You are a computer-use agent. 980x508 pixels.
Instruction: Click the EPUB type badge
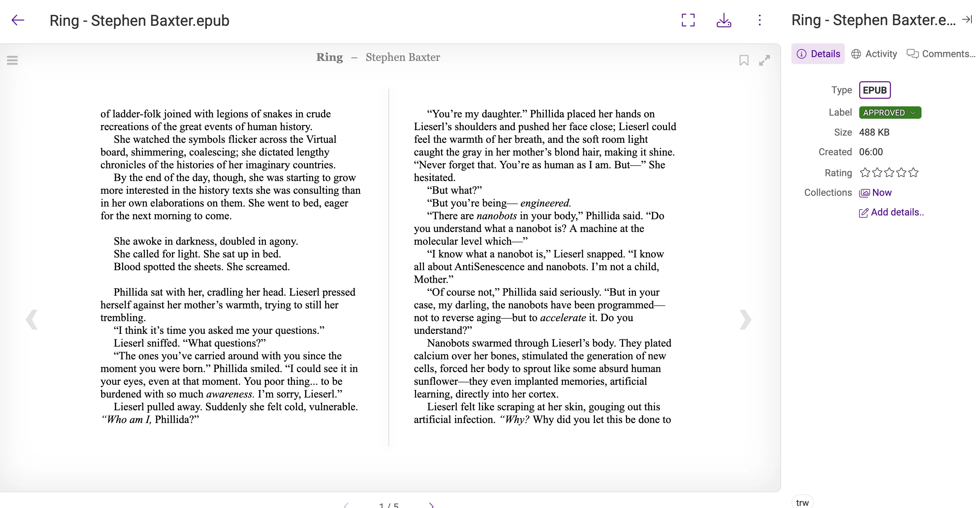click(874, 90)
